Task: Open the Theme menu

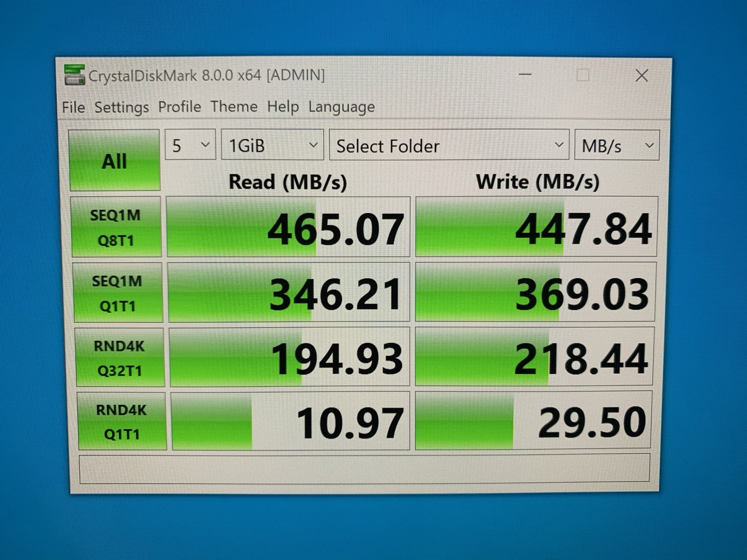Action: [x=234, y=107]
